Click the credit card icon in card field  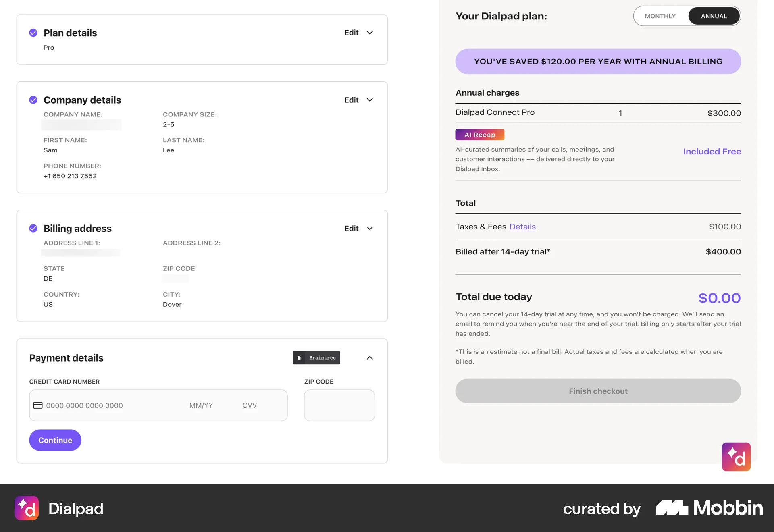[38, 405]
